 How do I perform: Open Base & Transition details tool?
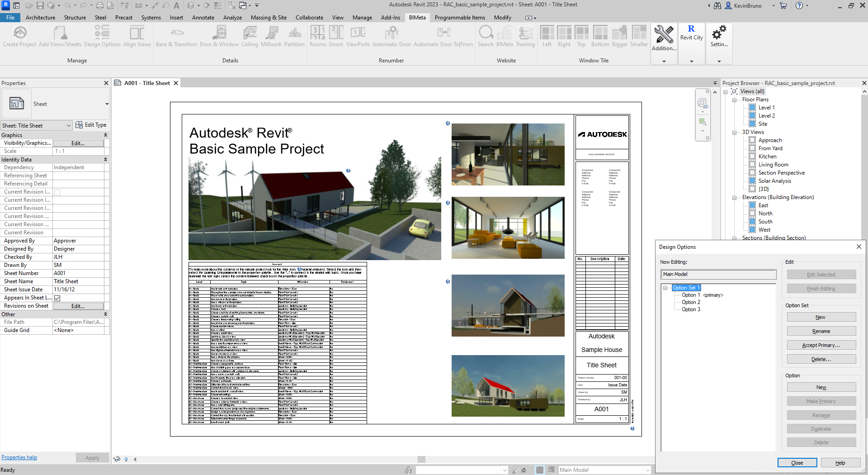pos(176,36)
